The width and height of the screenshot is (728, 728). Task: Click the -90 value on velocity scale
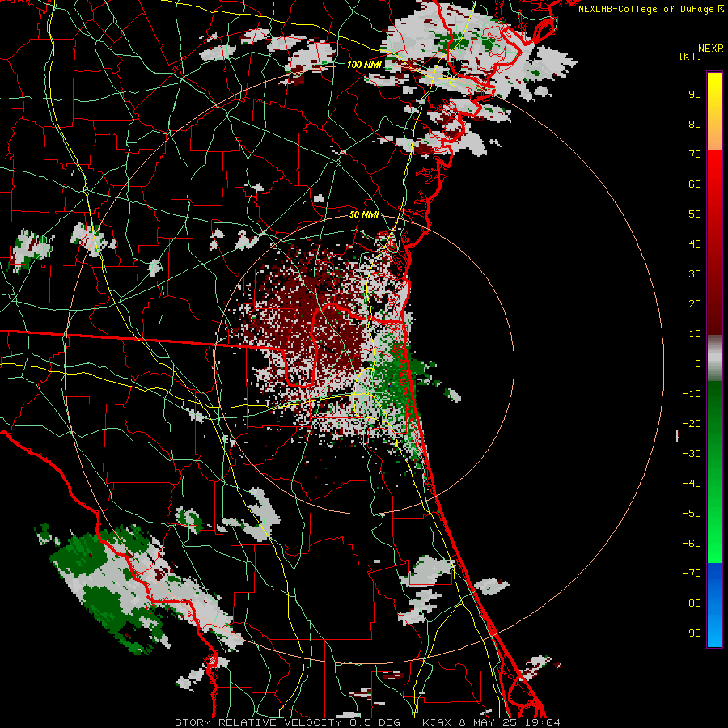point(692,633)
